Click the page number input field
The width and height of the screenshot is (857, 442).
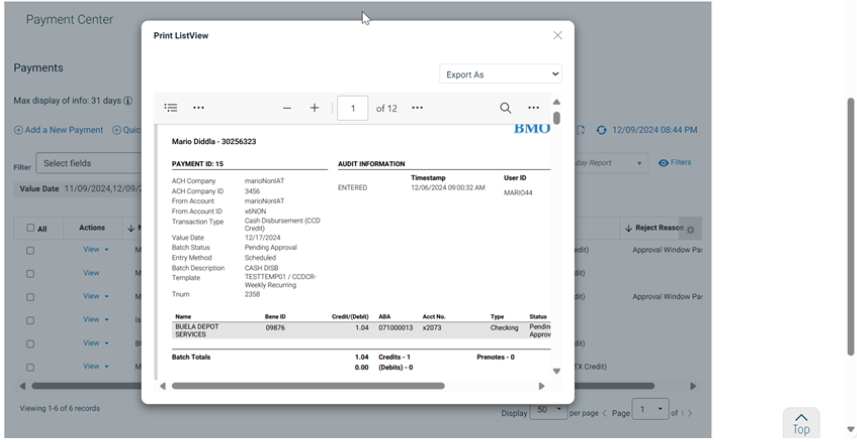tap(353, 108)
